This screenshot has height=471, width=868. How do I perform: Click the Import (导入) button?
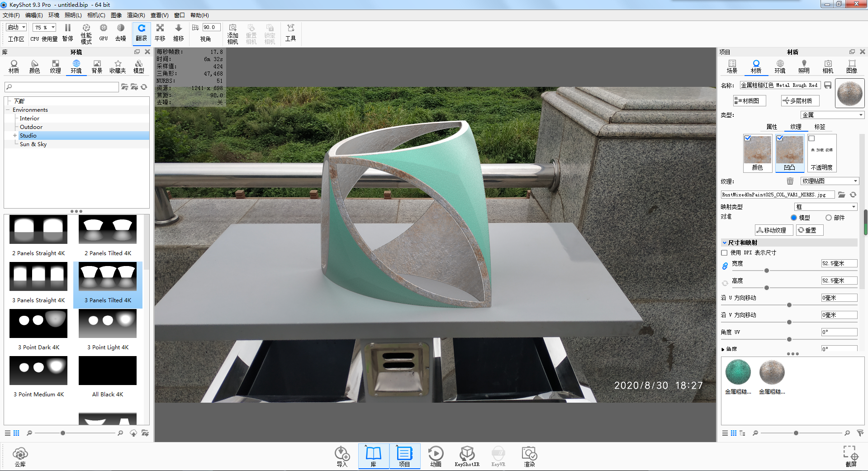pyautogui.click(x=342, y=456)
